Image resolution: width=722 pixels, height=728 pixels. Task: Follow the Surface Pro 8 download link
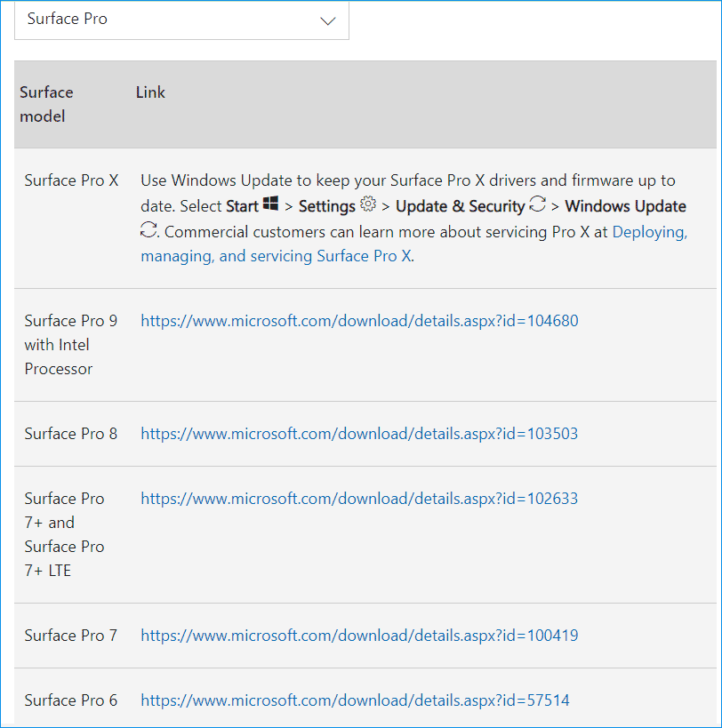click(x=359, y=433)
